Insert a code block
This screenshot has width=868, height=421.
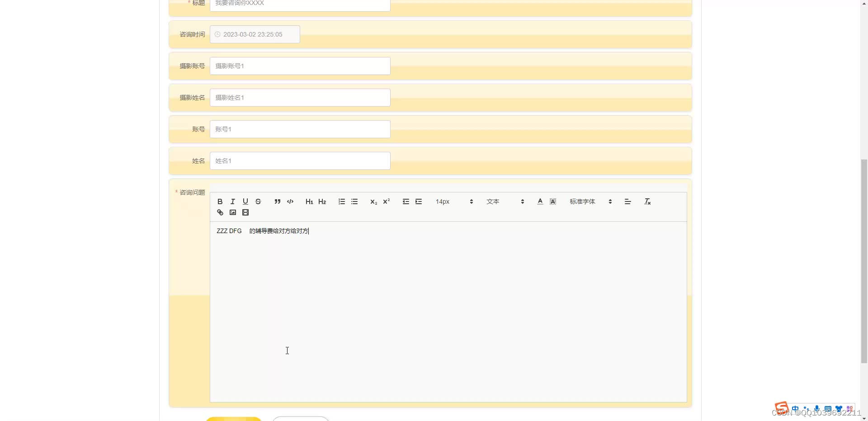coord(290,201)
